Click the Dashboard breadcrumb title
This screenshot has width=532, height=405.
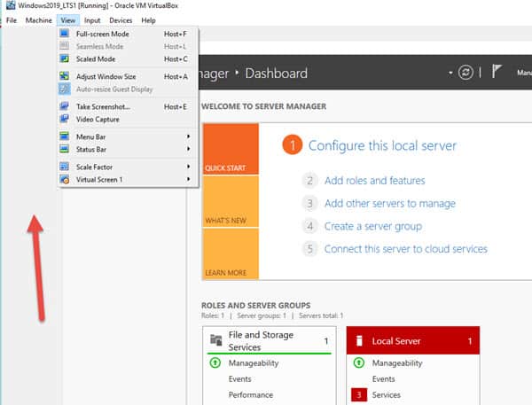pyautogui.click(x=276, y=74)
